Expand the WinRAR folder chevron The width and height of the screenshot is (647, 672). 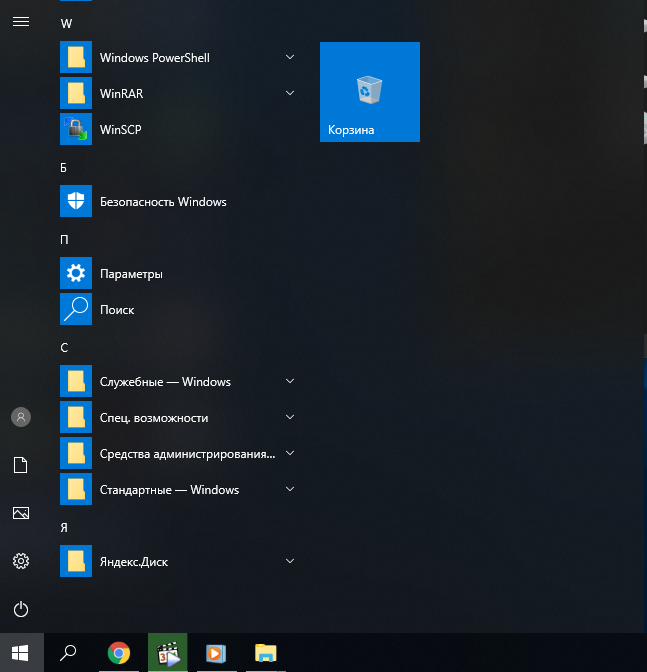(290, 93)
